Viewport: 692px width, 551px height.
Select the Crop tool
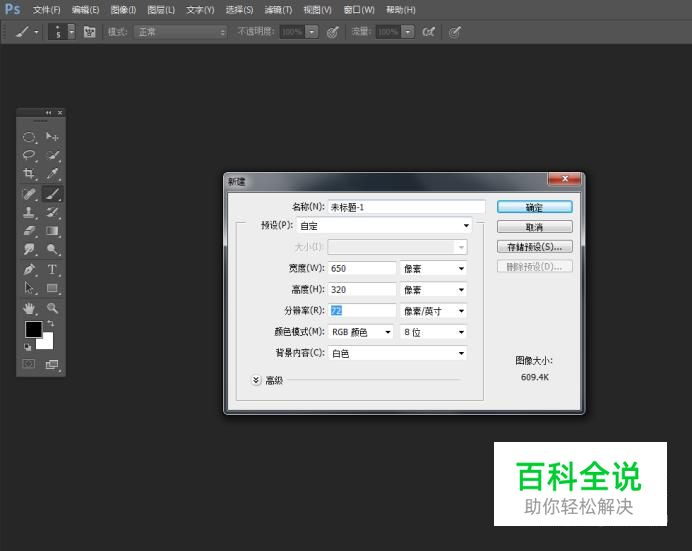[x=29, y=173]
